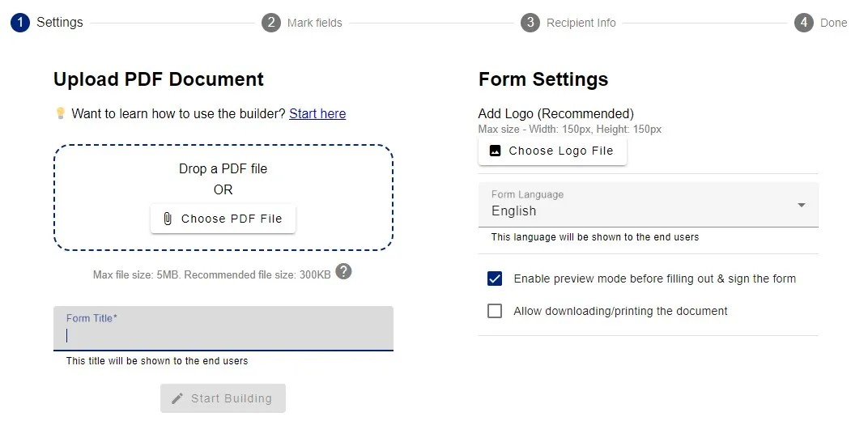This screenshot has height=438, width=868.
Task: Click the 'Drop a PDF file' text
Action: click(223, 169)
